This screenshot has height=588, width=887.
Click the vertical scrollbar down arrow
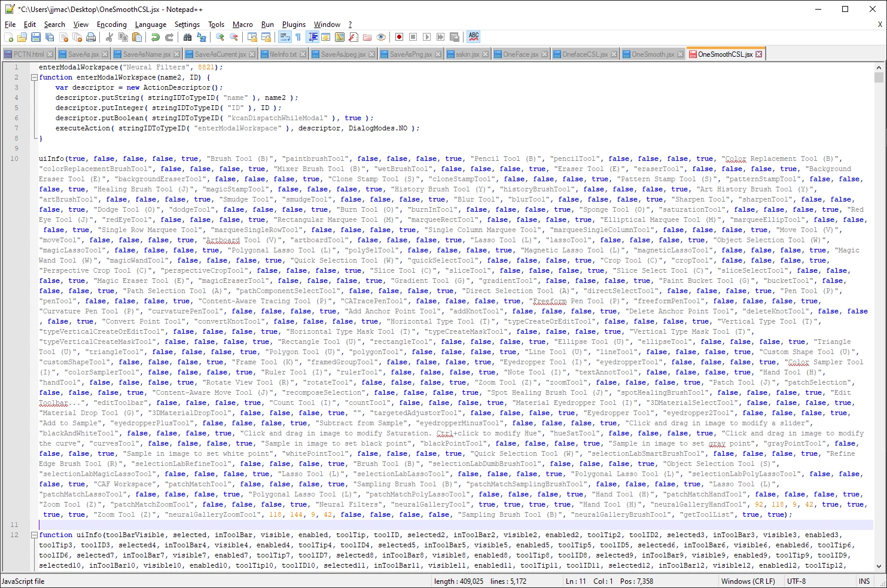(879, 566)
